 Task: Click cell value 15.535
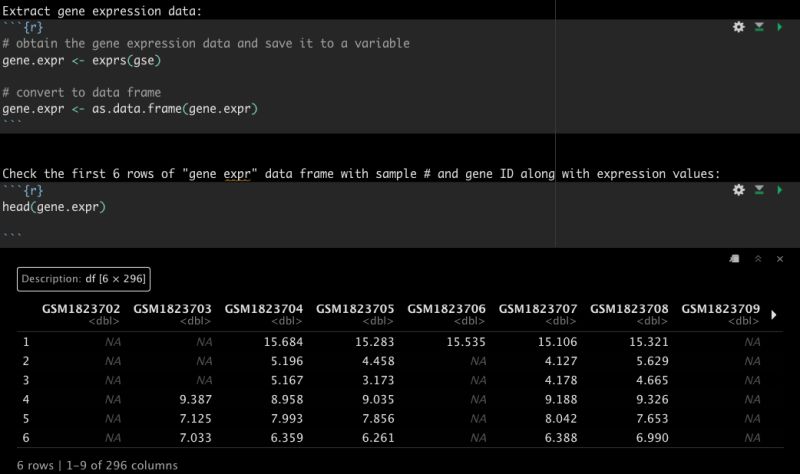pos(466,342)
